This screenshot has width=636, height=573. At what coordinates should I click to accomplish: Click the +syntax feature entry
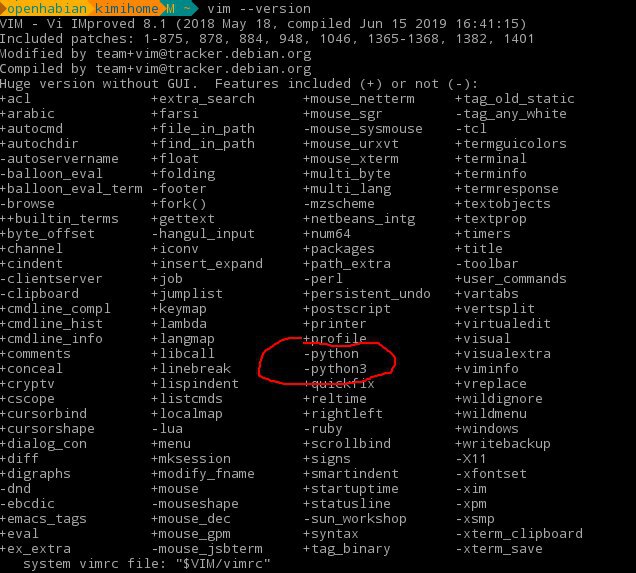331,534
